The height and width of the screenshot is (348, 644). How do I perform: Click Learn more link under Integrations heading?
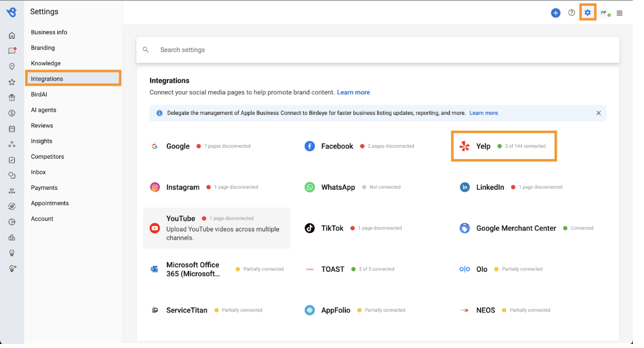[353, 92]
